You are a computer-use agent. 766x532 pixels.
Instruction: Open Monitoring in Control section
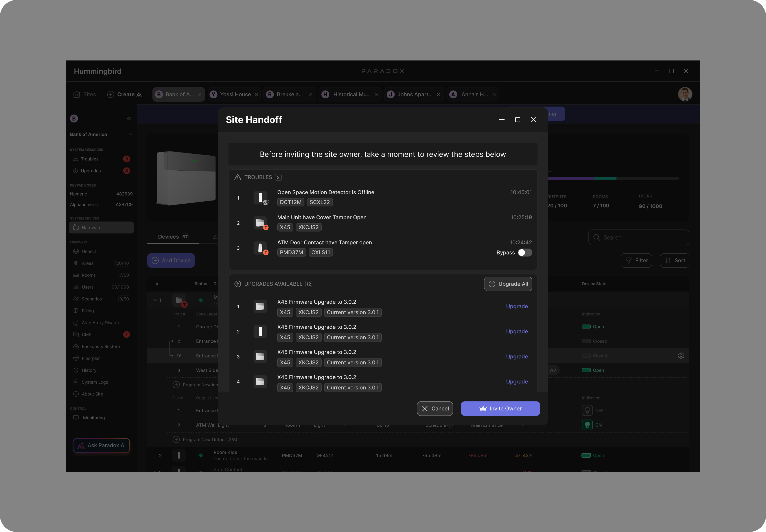pos(101,418)
